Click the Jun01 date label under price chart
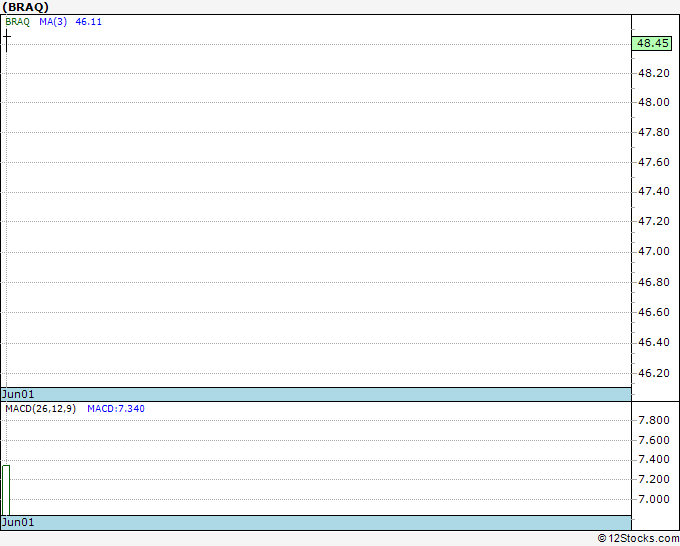 coord(18,394)
